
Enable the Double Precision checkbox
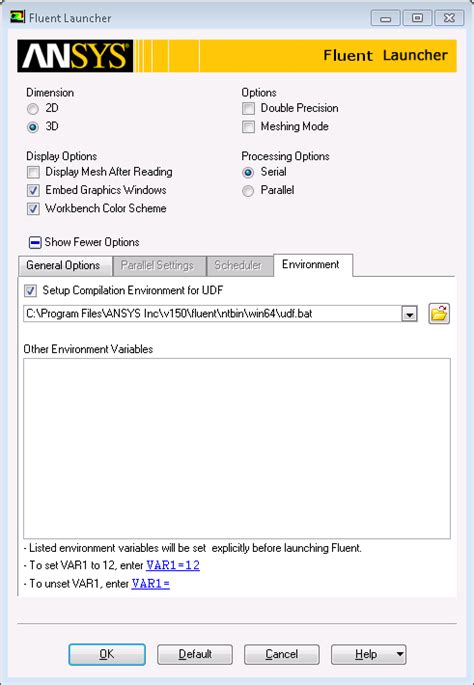(x=249, y=108)
